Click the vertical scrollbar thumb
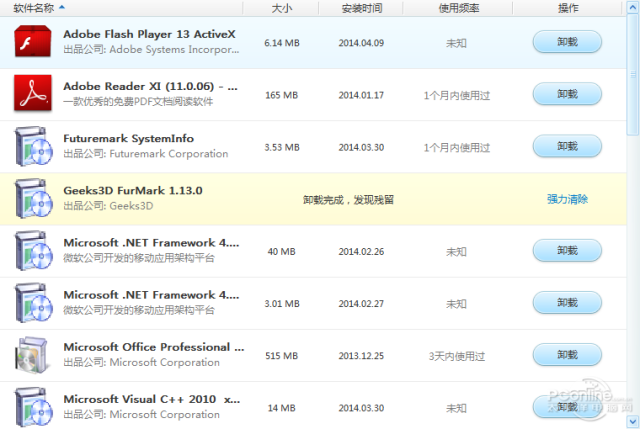Viewport: 640px width, 429px height. [x=633, y=74]
